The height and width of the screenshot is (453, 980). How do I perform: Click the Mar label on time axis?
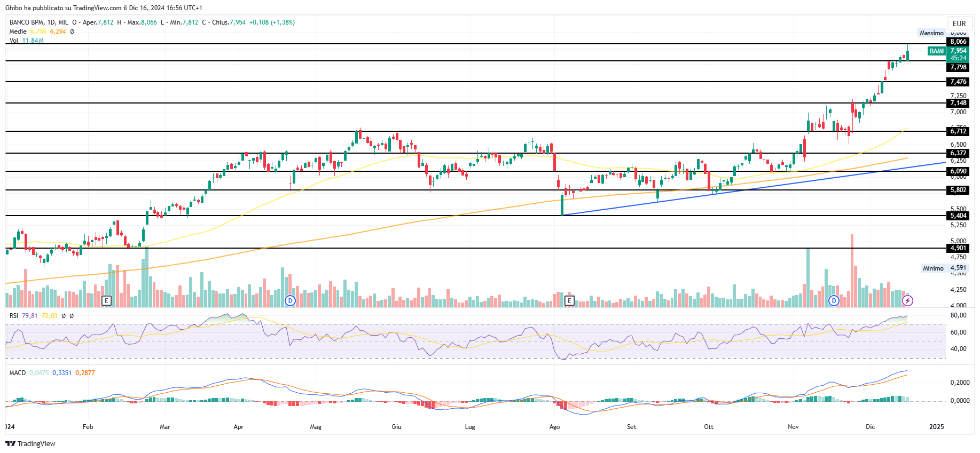[x=165, y=427]
